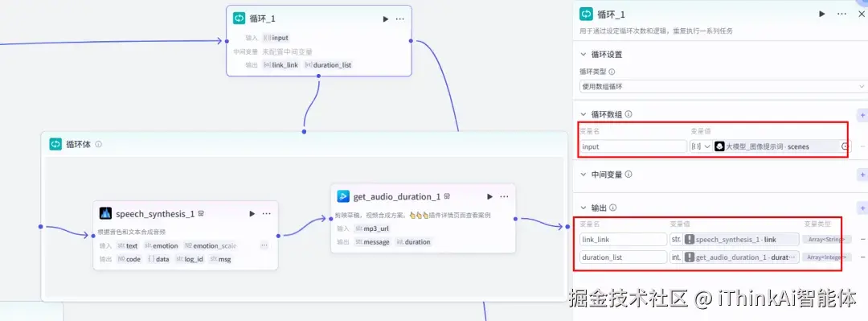Screen dimensions: 868x321
Task: Click the plugin badge beside speech_synthesis_1 title
Action: pos(202,213)
